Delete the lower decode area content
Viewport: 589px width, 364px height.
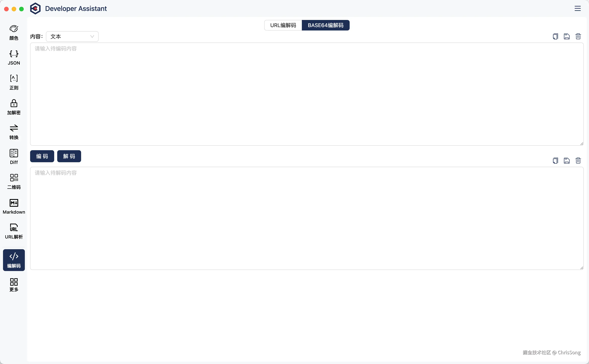click(x=578, y=161)
